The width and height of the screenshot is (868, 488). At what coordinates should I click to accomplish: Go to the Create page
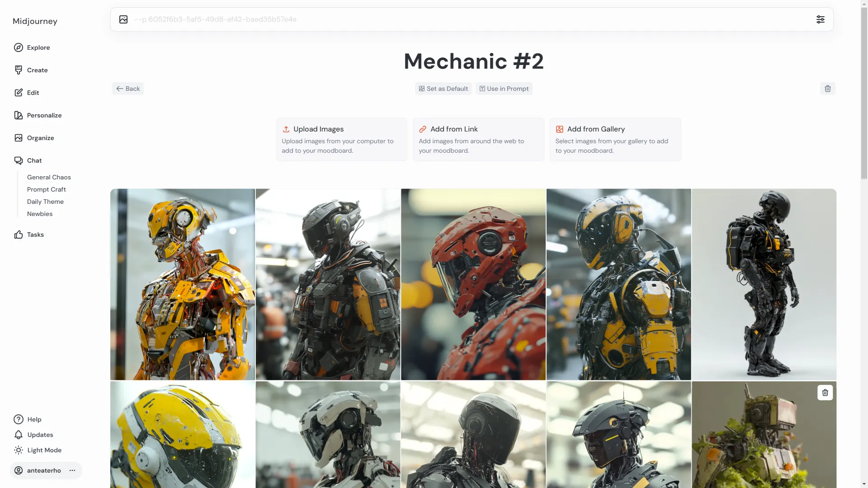coord(37,70)
